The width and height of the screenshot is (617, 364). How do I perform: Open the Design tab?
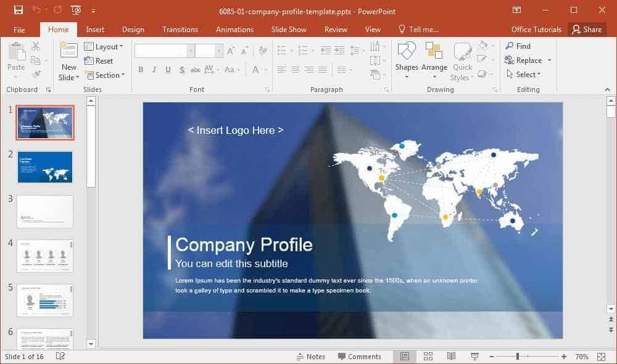(x=133, y=30)
